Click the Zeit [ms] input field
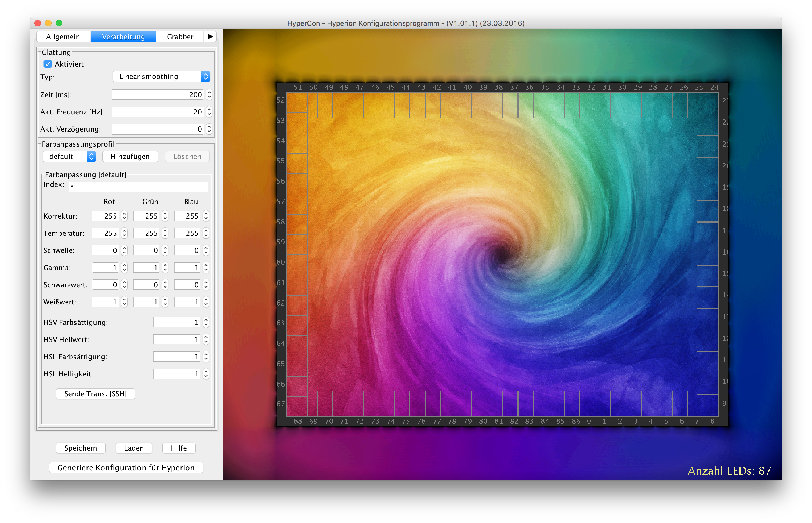The width and height of the screenshot is (812, 523). click(x=158, y=95)
